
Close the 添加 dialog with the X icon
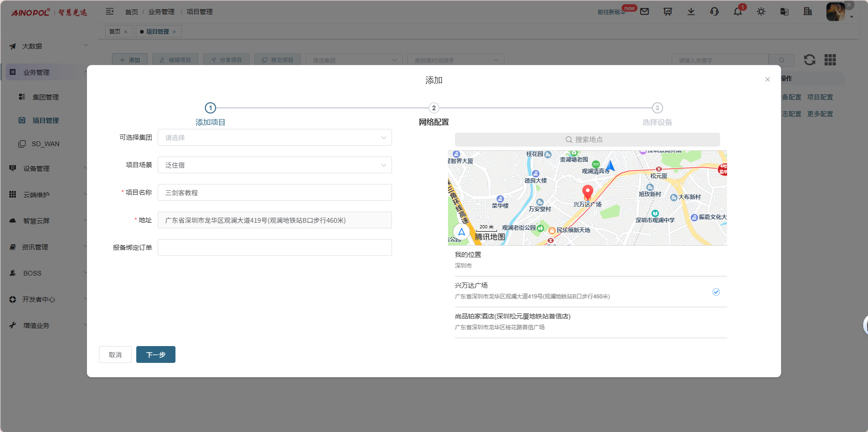coord(768,79)
